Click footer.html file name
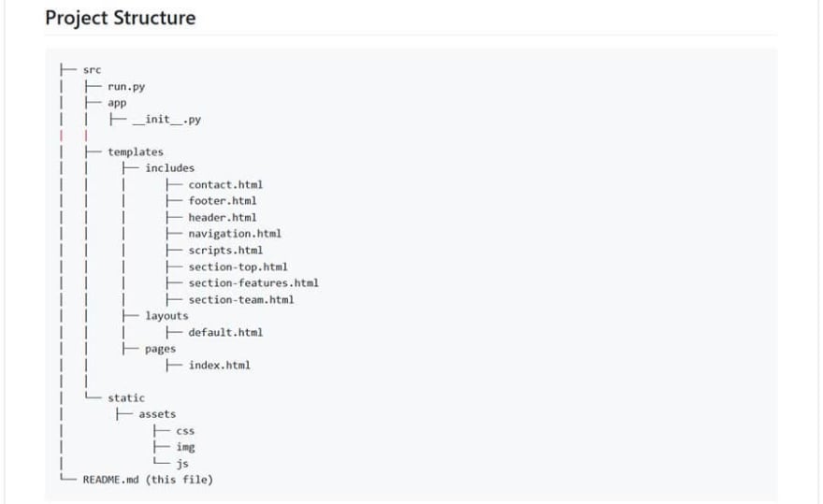The height and width of the screenshot is (504, 823). [223, 201]
